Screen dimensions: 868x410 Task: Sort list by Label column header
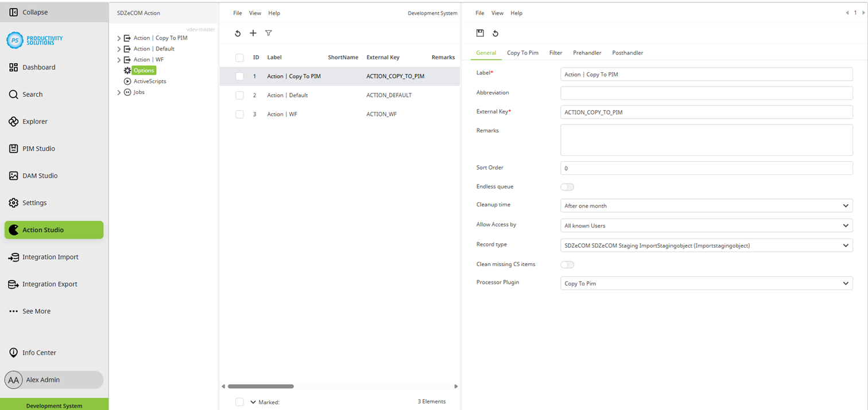[274, 57]
